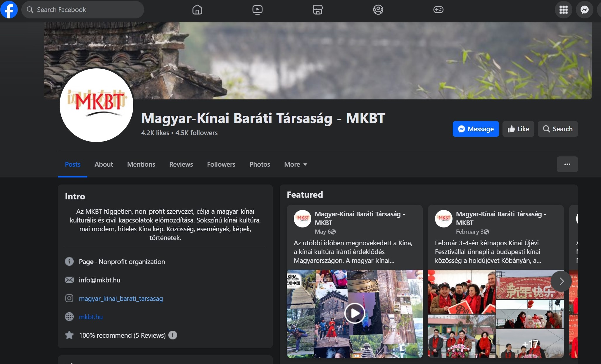Open avatar of the February 3 featured post
The height and width of the screenshot is (364, 601).
444,218
